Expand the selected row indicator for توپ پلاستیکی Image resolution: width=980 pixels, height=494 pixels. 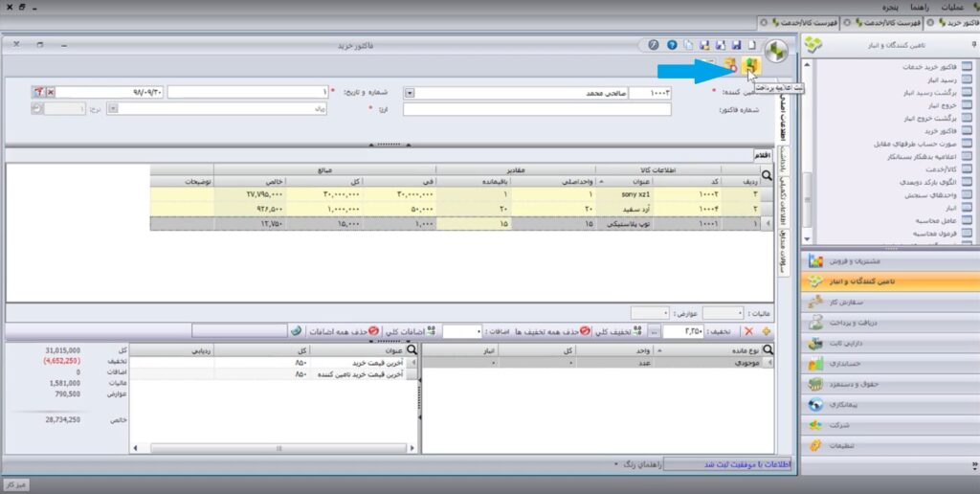point(768,223)
